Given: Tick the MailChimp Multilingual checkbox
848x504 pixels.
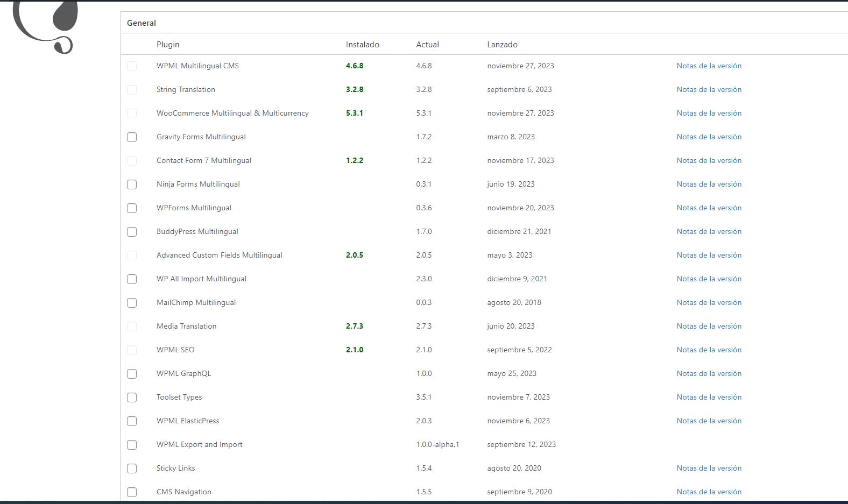Looking at the screenshot, I should coord(132,303).
